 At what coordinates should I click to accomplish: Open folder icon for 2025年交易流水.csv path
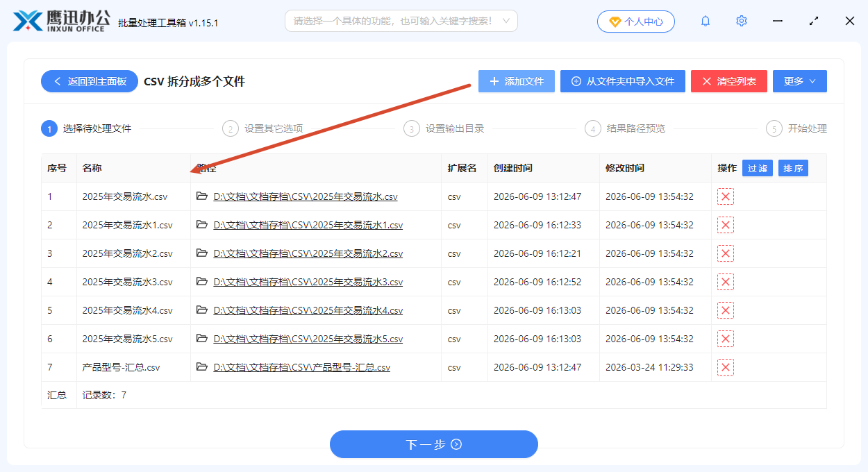[202, 196]
